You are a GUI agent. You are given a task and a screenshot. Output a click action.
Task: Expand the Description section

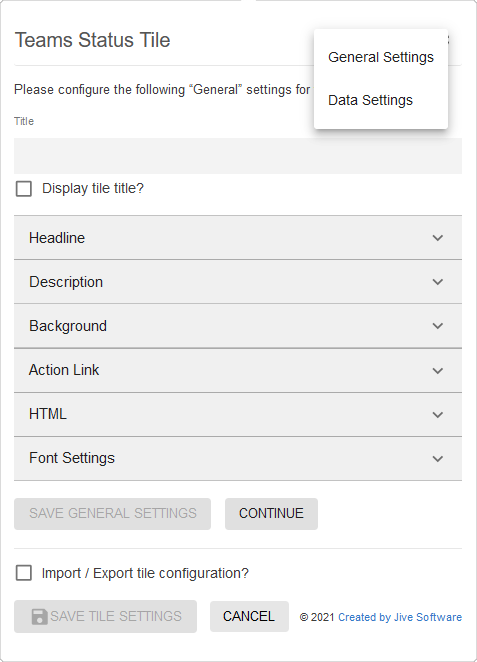pos(238,282)
